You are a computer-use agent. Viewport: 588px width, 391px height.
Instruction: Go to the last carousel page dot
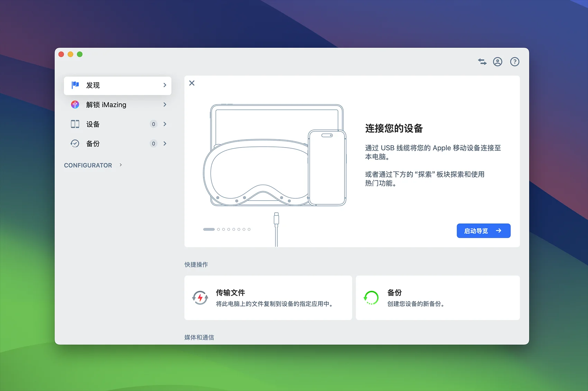click(x=249, y=229)
